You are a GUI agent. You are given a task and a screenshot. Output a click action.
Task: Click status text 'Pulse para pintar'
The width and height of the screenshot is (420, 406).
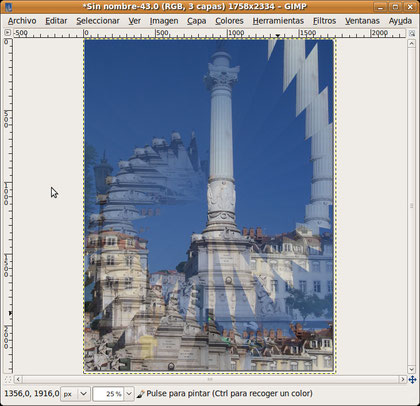(x=178, y=394)
